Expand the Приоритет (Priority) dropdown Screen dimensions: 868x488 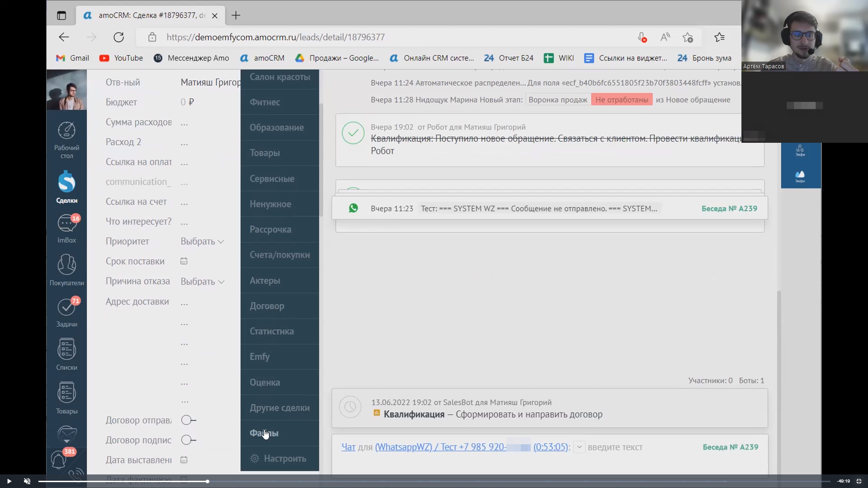point(202,241)
